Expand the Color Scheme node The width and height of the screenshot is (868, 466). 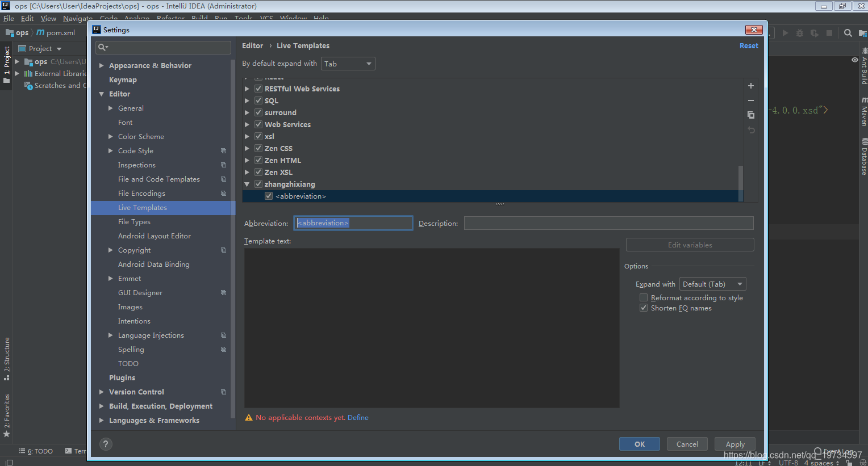click(x=110, y=137)
